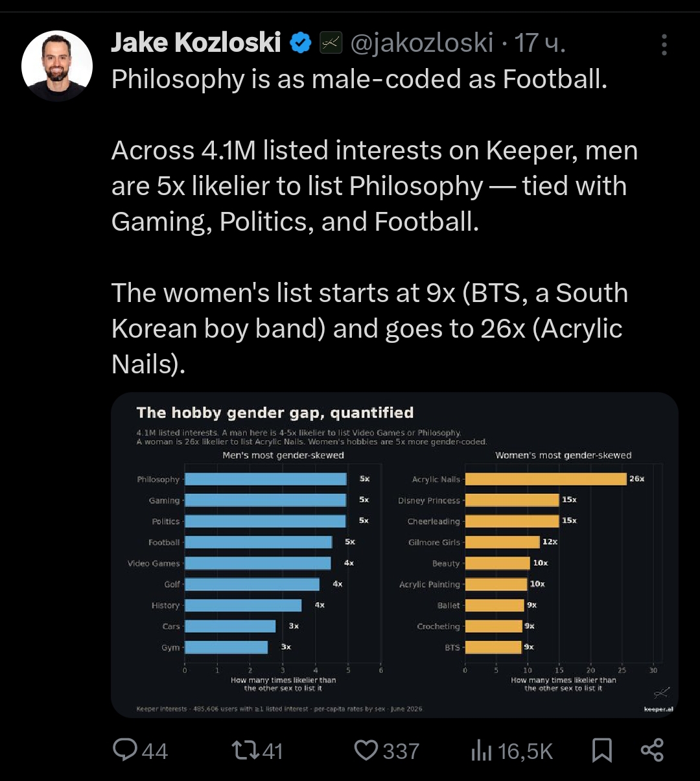This screenshot has width=700, height=781.
Task: Click the 16,5K views count
Action: tap(526, 751)
